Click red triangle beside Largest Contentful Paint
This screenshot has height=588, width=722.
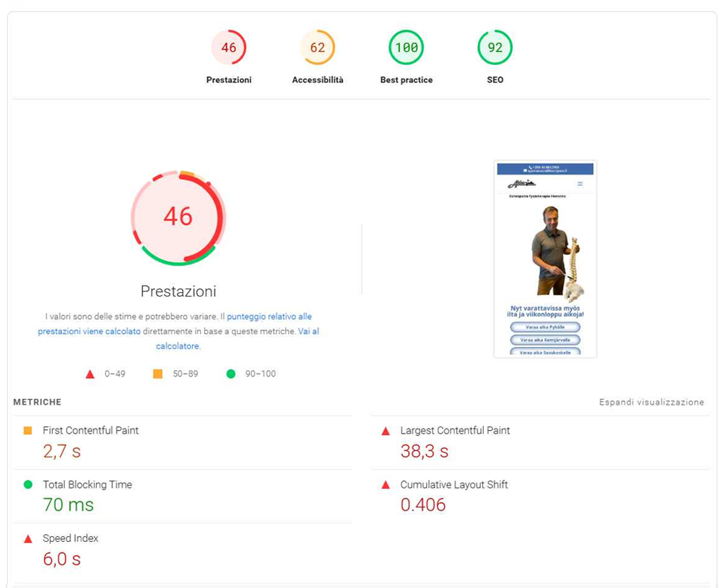(386, 431)
